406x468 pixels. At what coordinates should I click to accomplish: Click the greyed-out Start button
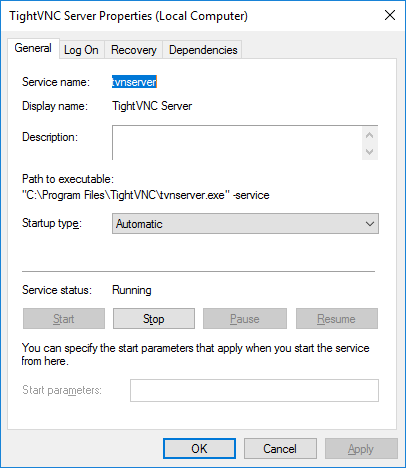(x=64, y=319)
